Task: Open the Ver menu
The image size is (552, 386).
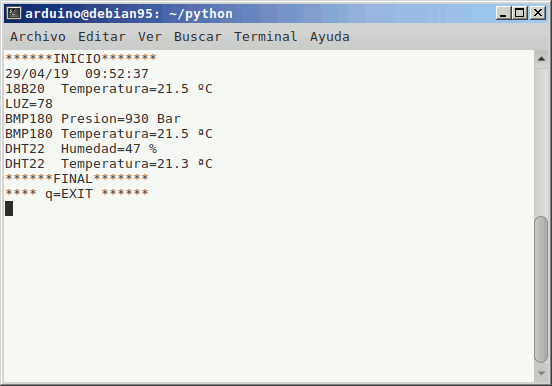Action: tap(150, 37)
